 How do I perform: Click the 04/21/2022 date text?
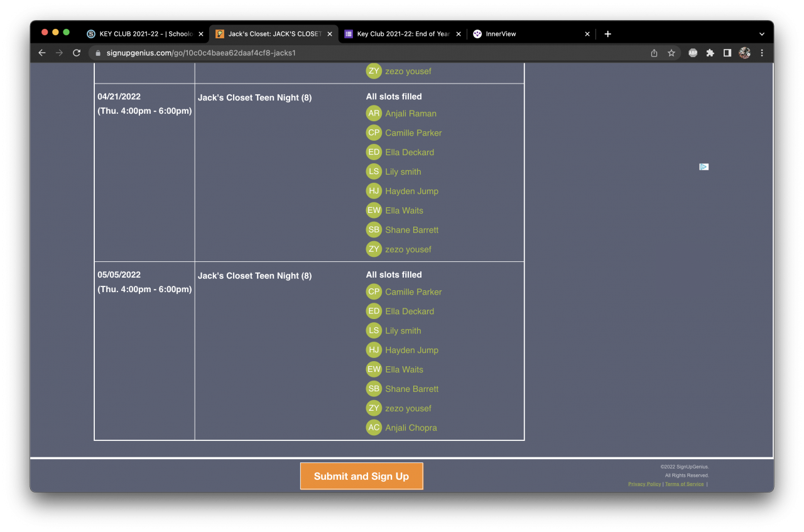119,97
